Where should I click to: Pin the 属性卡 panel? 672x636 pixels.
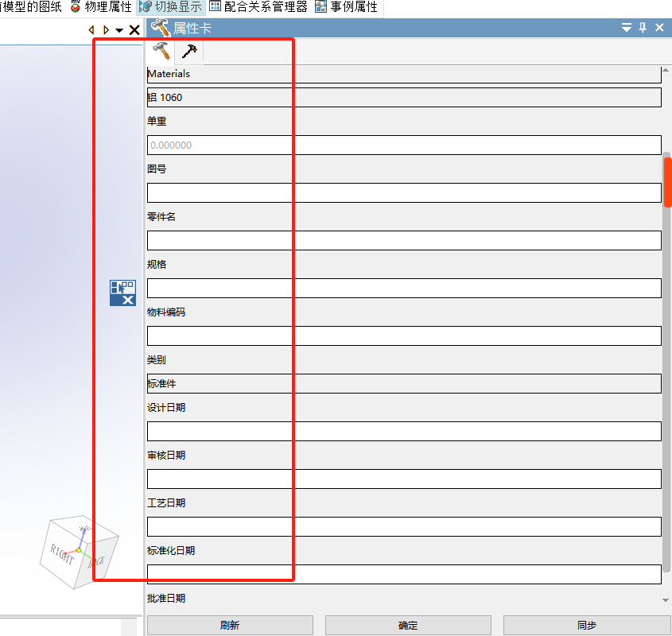click(x=643, y=28)
